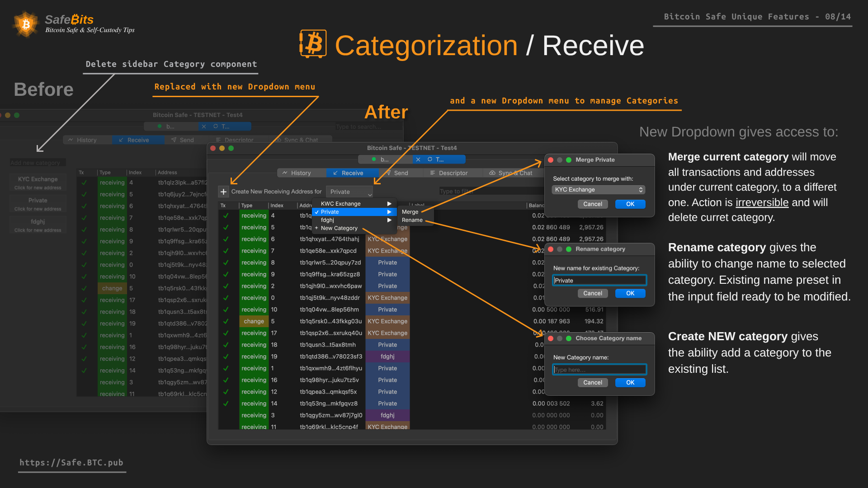The height and width of the screenshot is (488, 868).
Task: Expand the fdghj submenu arrow
Action: [x=389, y=220]
